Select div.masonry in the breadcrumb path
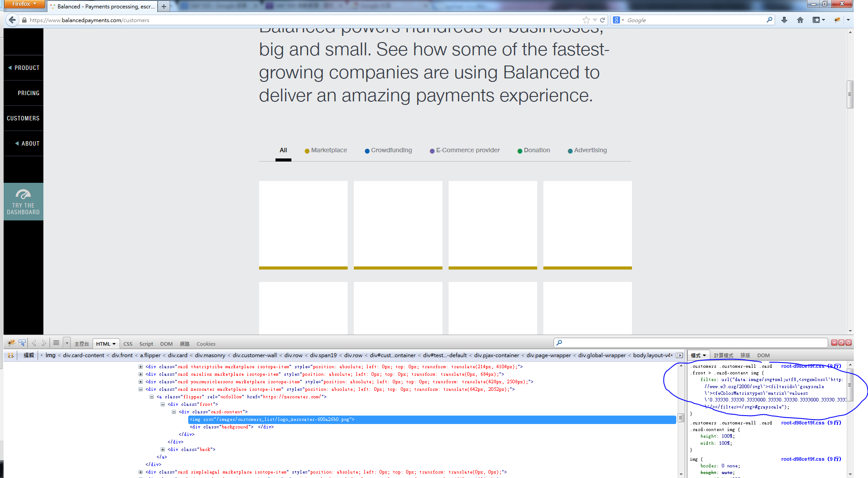The image size is (868, 478). pos(210,355)
